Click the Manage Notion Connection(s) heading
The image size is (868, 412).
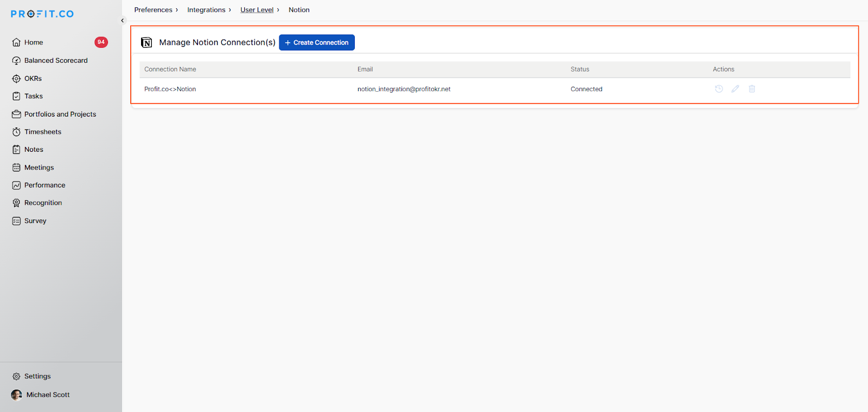(218, 42)
